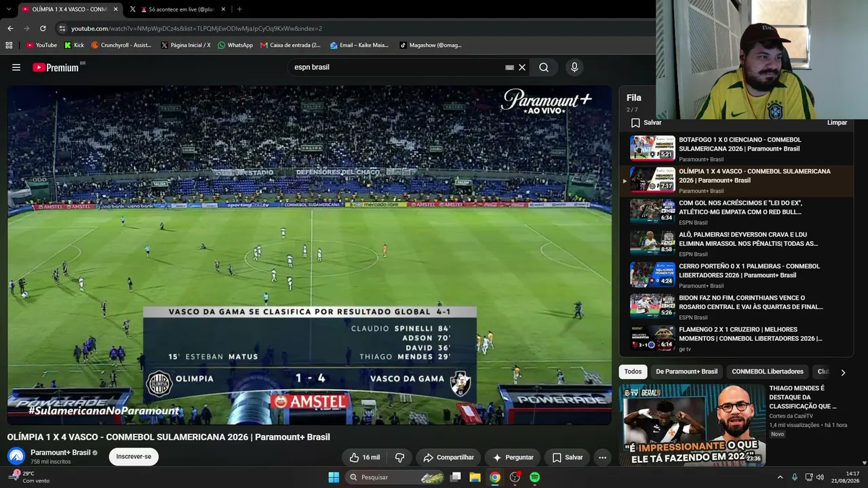Image resolution: width=868 pixels, height=488 pixels.
Task: Play FLAMENGO 2 X 1 CRUZEIRO video
Action: coord(736,339)
